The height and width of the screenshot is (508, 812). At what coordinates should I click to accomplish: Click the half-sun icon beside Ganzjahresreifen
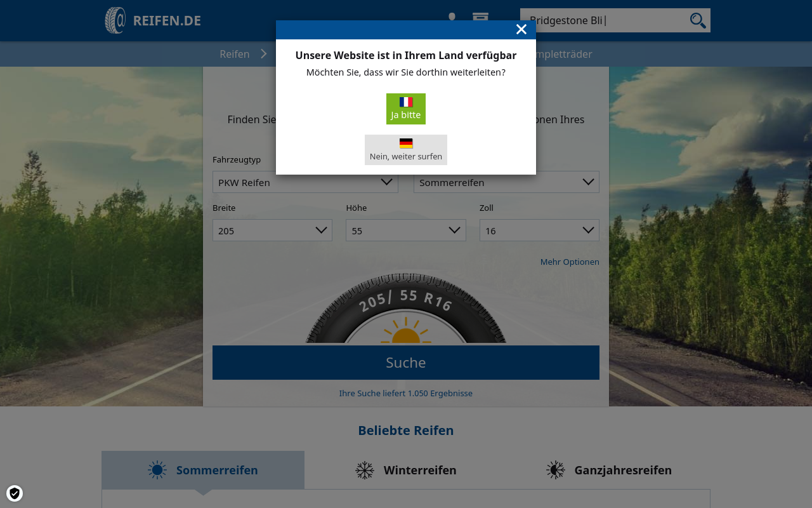(555, 470)
